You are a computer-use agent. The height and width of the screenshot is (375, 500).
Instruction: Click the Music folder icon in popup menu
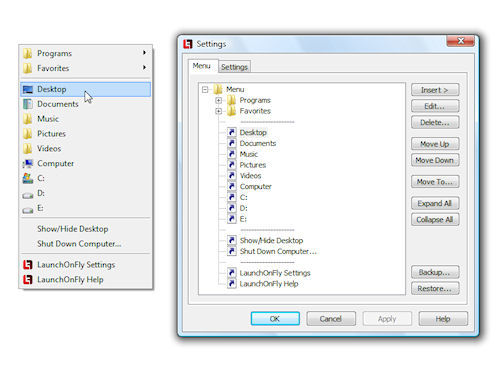[28, 119]
